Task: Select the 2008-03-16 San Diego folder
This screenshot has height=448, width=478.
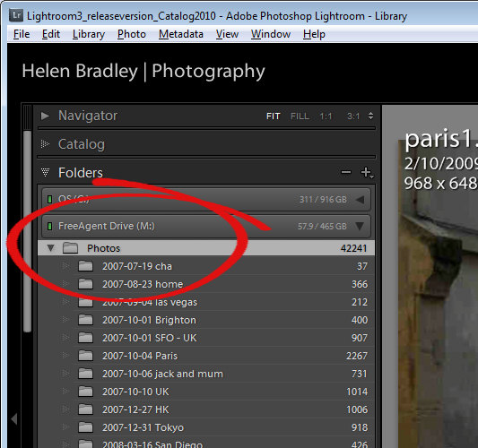Action: (x=206, y=444)
